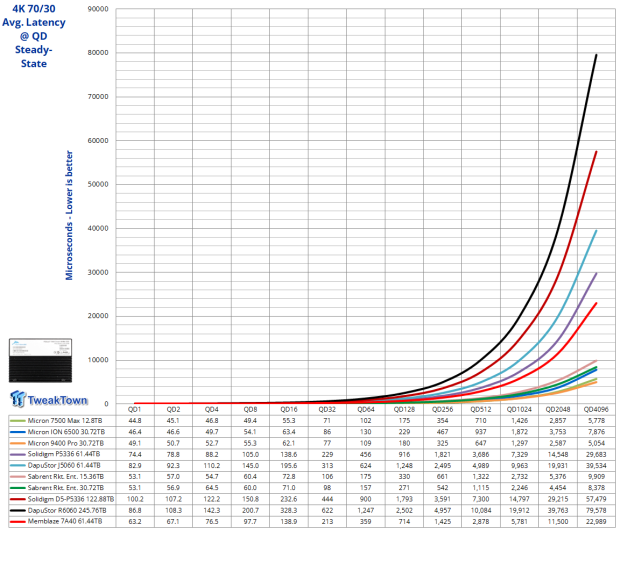Click the QD1 column header
Screen dimensions: 620x568
click(134, 409)
